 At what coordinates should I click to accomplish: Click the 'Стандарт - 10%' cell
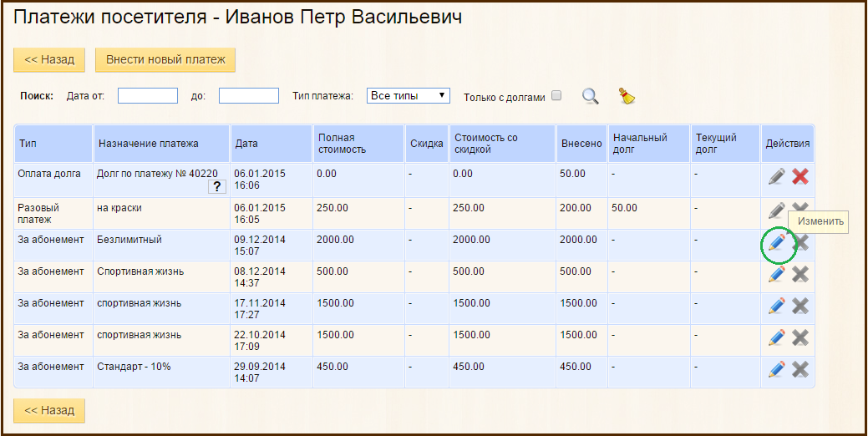point(161,372)
